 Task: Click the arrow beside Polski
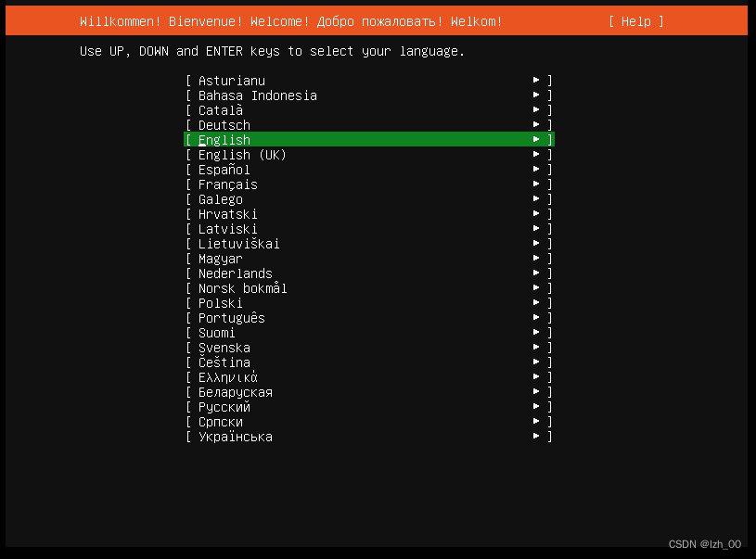click(536, 302)
